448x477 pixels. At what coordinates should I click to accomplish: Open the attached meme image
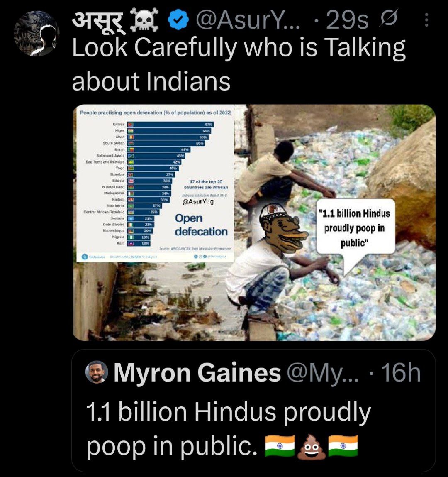(254, 223)
